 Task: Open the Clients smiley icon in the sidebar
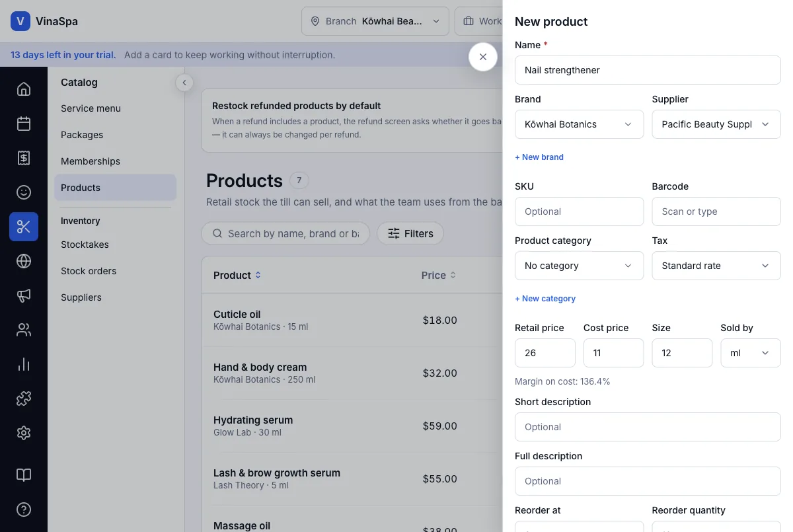click(x=24, y=192)
